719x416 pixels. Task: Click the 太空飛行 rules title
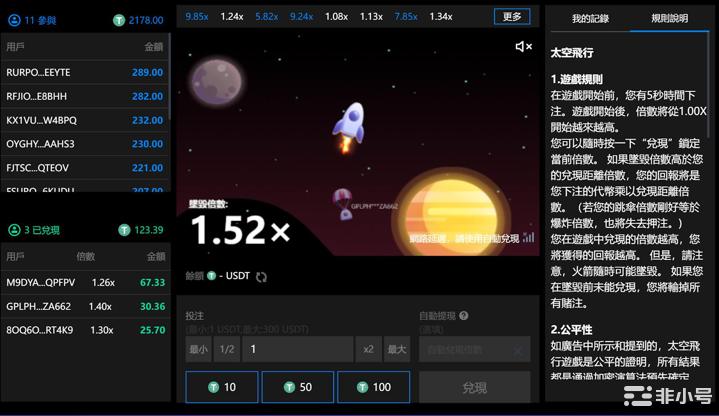coord(571,53)
